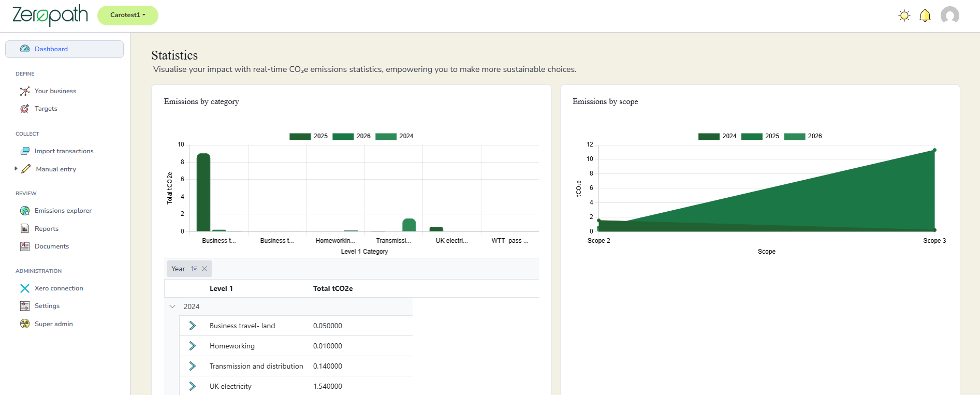Click the Dashboard gauge icon
The width and height of the screenshot is (980, 395).
[25, 49]
